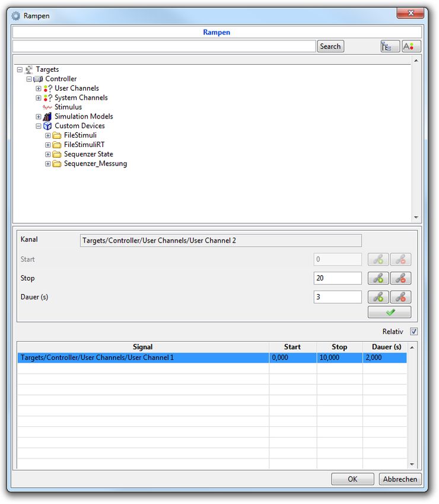
Task: Expand the User Channels node
Action: [39, 88]
